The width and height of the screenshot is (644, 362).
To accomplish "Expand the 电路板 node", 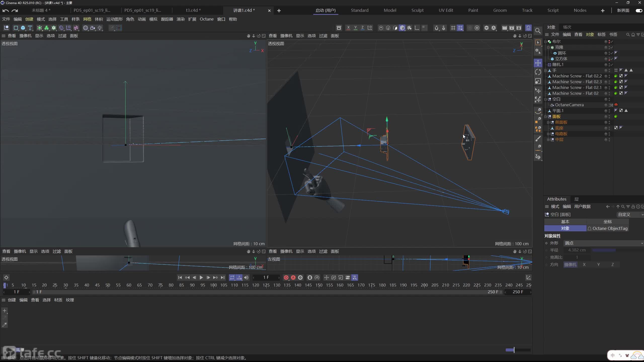I will coord(548,134).
